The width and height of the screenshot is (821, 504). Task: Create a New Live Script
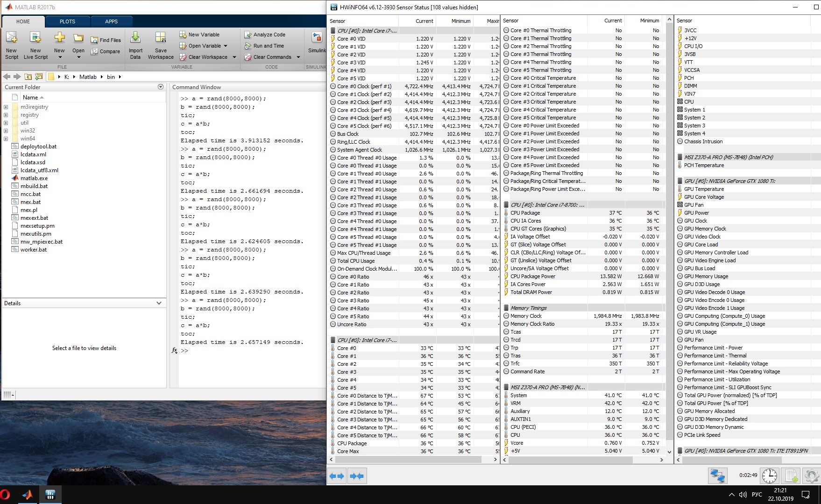pyautogui.click(x=35, y=45)
